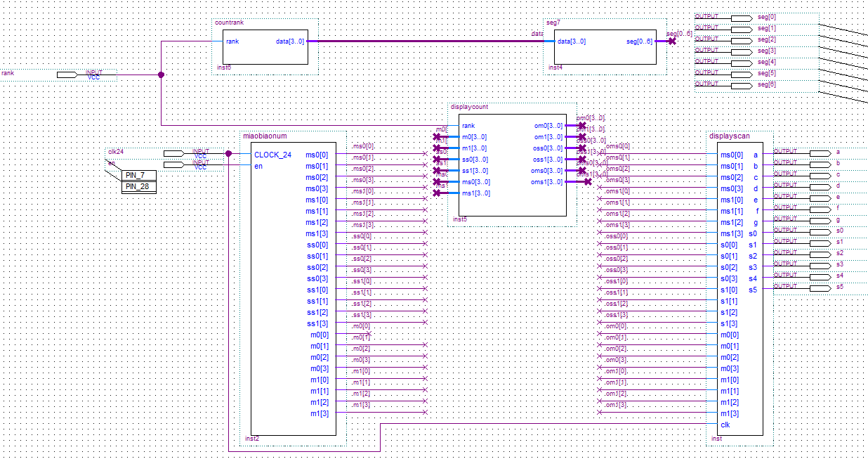The height and width of the screenshot is (459, 868).
Task: Click the CLOCK_24 port on miaobiaonum
Action: coord(272,155)
